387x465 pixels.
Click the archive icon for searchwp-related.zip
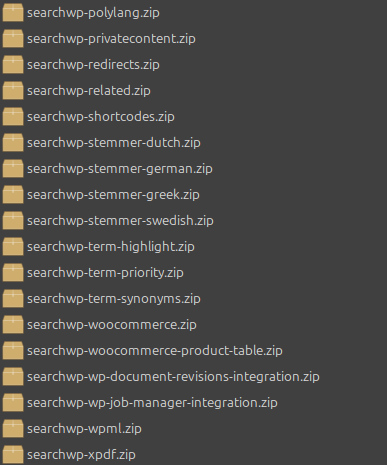tap(13, 91)
